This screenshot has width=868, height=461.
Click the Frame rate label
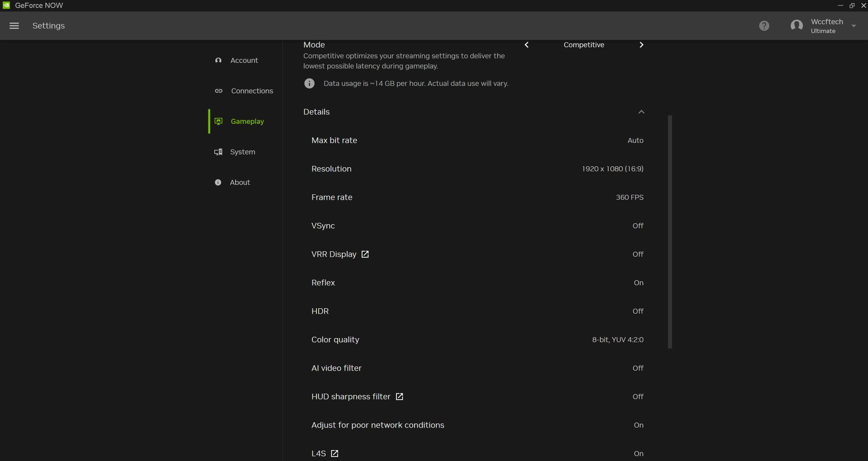(x=332, y=197)
